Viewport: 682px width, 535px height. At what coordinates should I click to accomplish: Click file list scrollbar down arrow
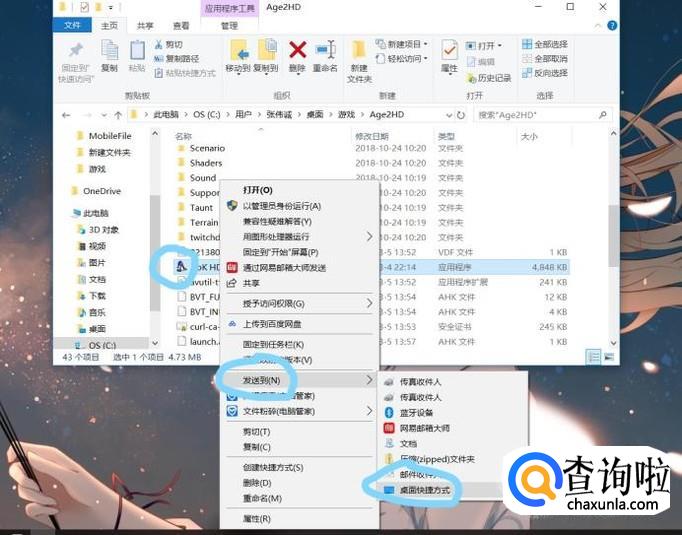(613, 343)
